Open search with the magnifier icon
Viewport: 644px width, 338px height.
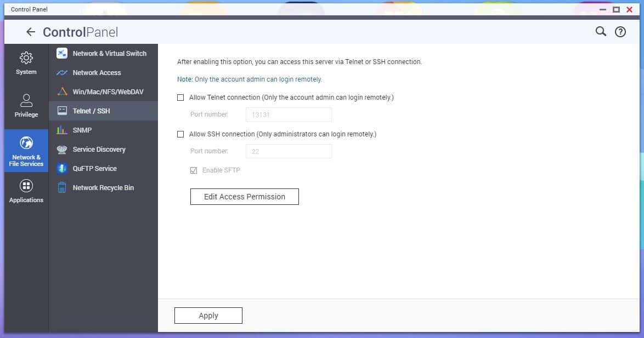pyautogui.click(x=601, y=32)
